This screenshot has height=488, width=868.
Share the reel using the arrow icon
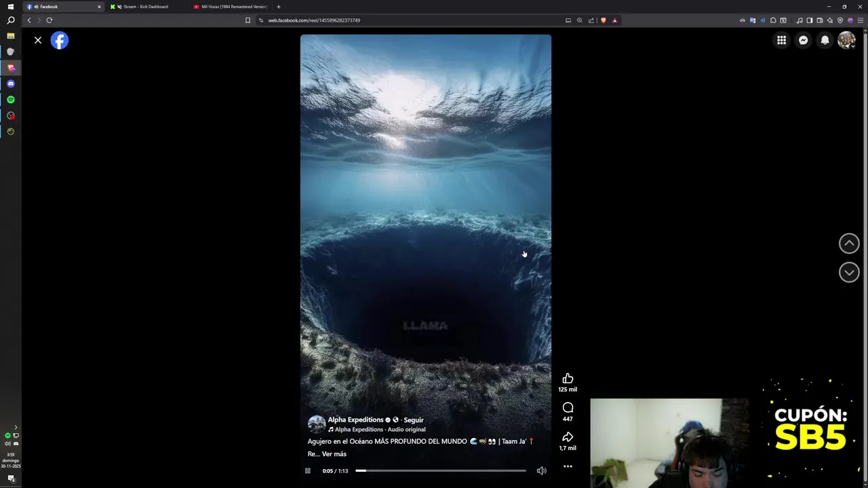(x=568, y=437)
